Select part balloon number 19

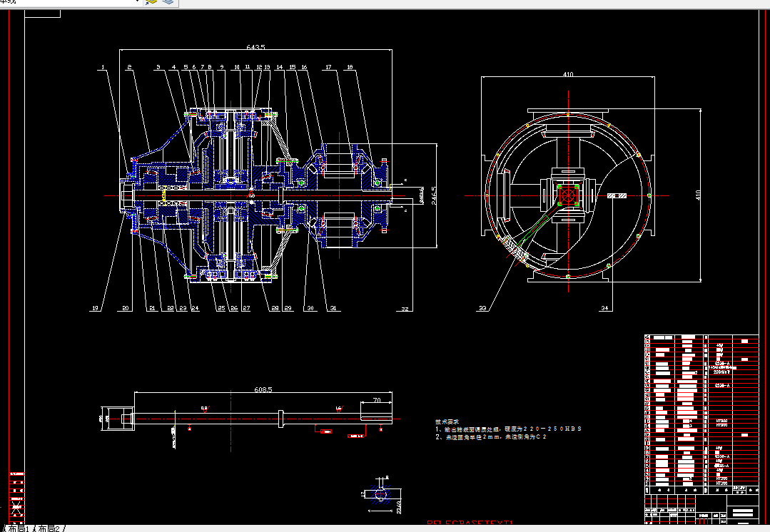(95, 308)
